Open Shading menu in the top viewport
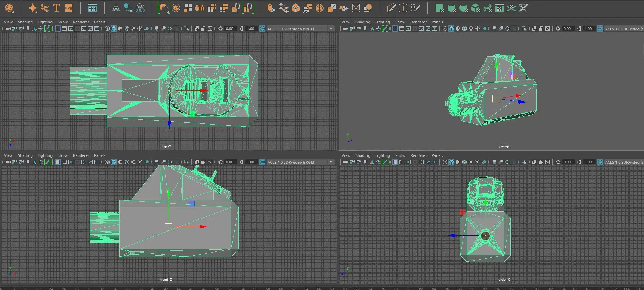The width and height of the screenshot is (644, 290). click(25, 22)
